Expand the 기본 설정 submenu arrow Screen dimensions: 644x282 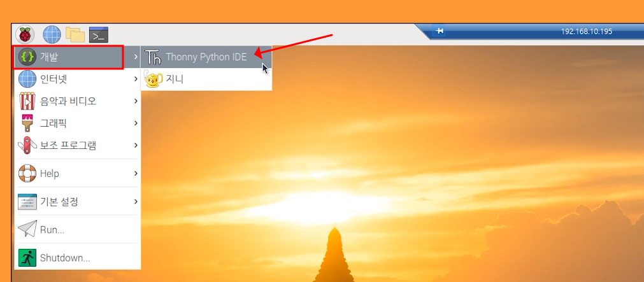(136, 202)
